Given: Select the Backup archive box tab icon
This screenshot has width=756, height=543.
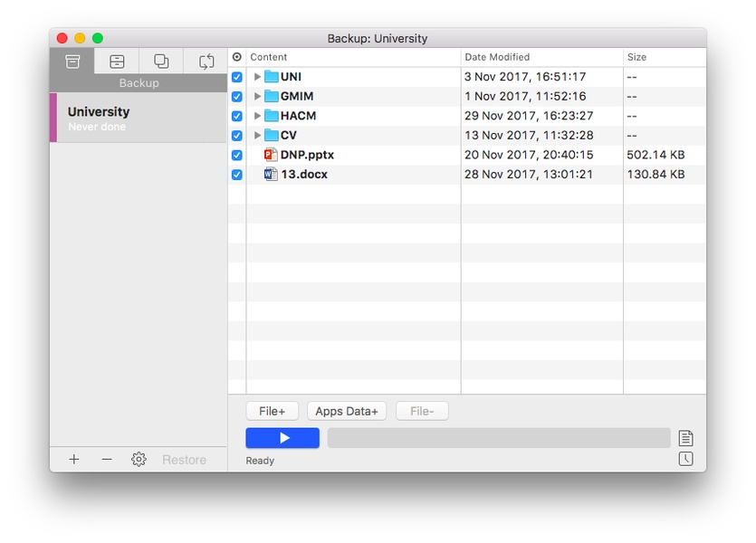Looking at the screenshot, I should (72, 62).
